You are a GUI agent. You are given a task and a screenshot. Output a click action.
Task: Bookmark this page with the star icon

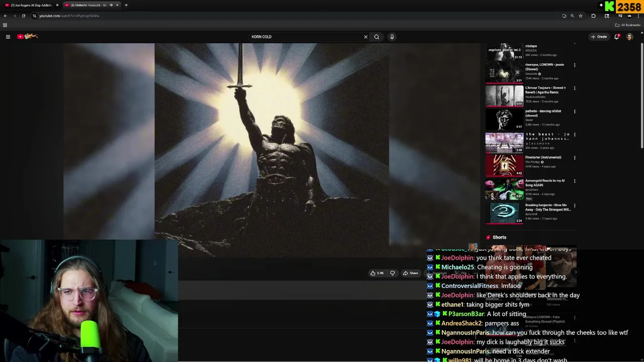(x=581, y=16)
